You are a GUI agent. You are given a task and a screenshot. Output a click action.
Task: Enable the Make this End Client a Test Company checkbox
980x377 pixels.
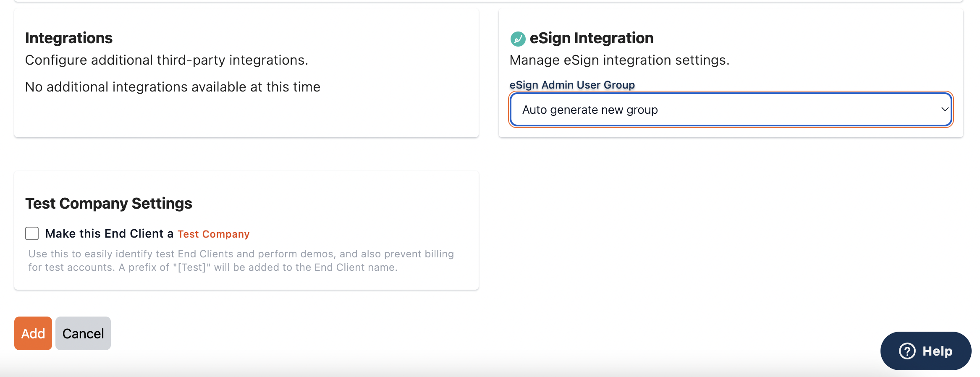tap(32, 233)
